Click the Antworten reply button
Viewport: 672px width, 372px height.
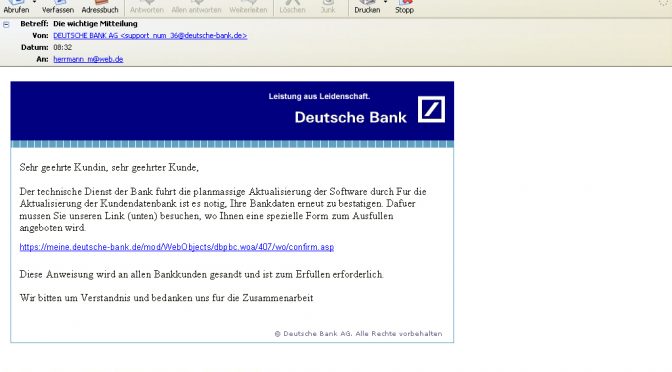(x=147, y=7)
